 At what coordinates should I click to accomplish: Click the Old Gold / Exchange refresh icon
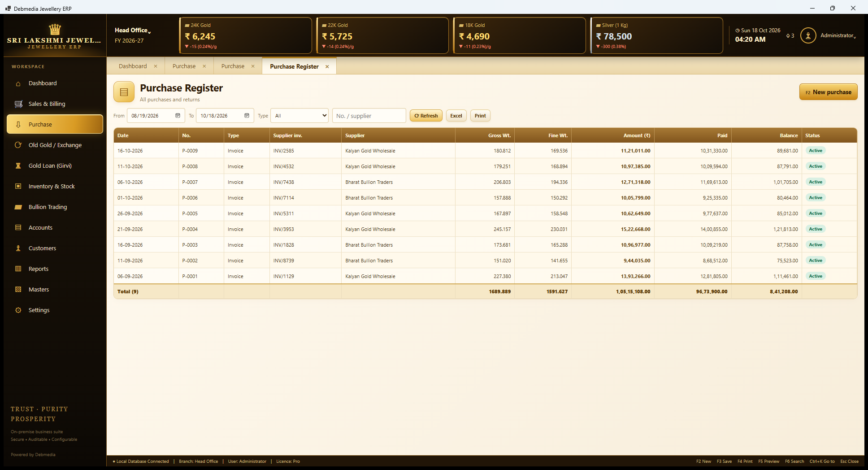click(18, 145)
